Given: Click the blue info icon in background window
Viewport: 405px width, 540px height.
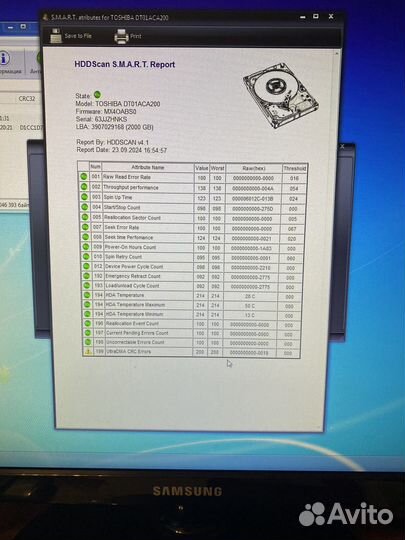Looking at the screenshot, I should coord(4,59).
